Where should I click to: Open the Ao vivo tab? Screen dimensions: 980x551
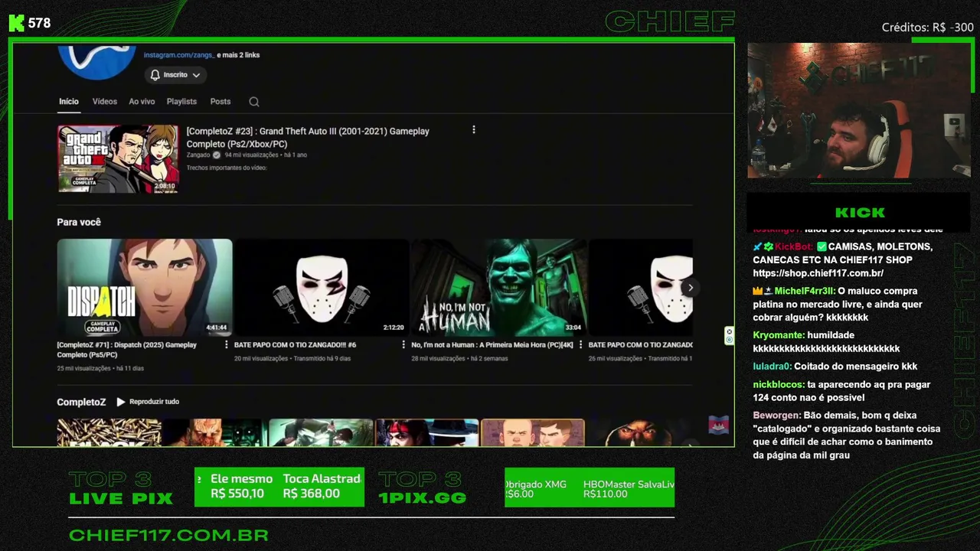click(142, 102)
